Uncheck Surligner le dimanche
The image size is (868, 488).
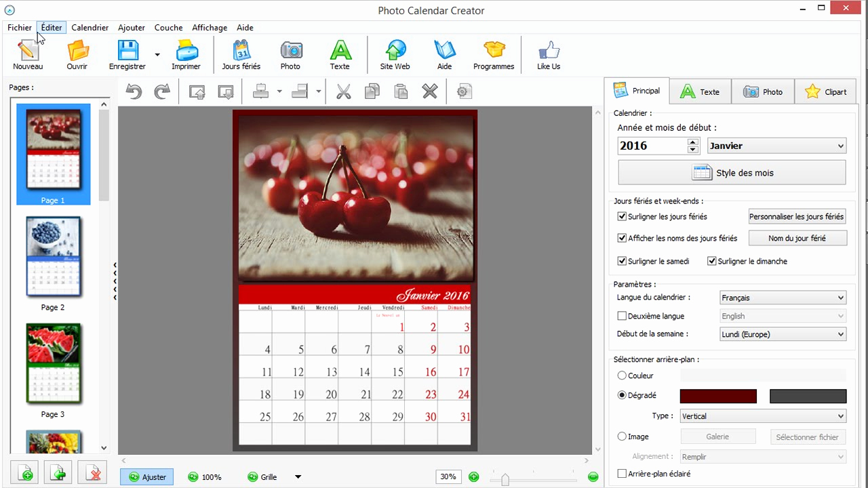click(x=712, y=261)
